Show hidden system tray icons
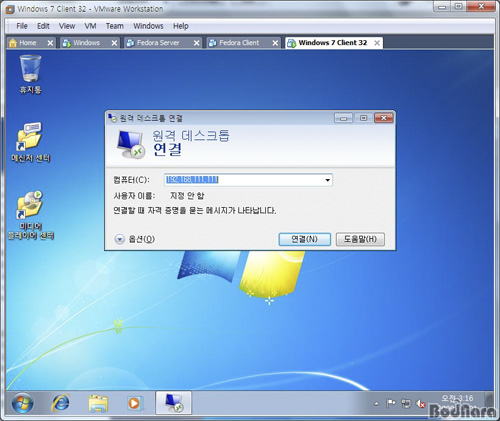 (x=376, y=404)
